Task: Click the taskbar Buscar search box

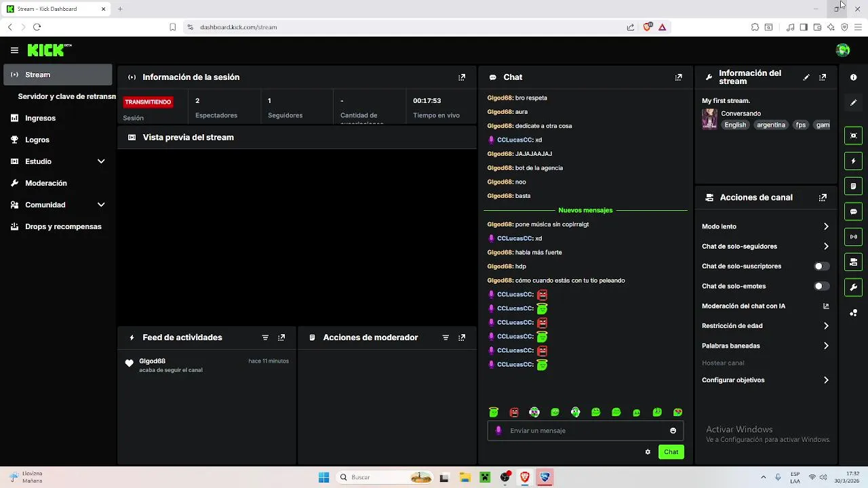Action: click(x=385, y=477)
